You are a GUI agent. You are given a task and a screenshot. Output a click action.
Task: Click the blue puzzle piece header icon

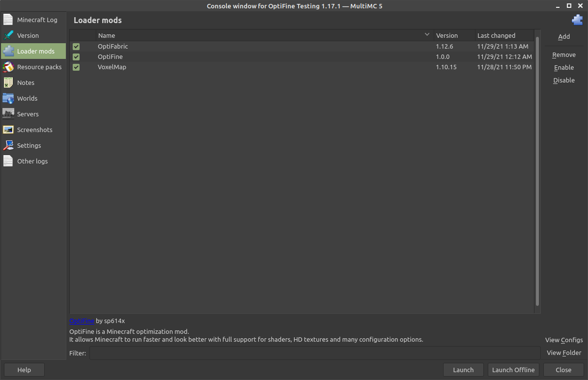click(x=577, y=20)
